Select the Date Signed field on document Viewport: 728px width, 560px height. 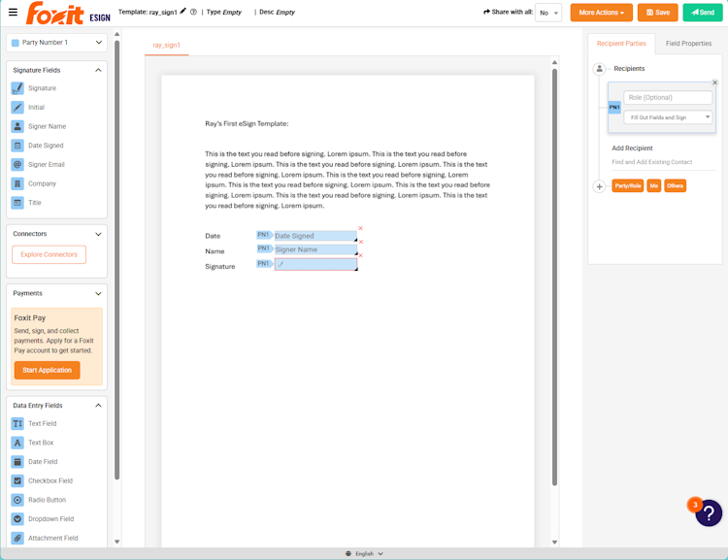tap(315, 236)
